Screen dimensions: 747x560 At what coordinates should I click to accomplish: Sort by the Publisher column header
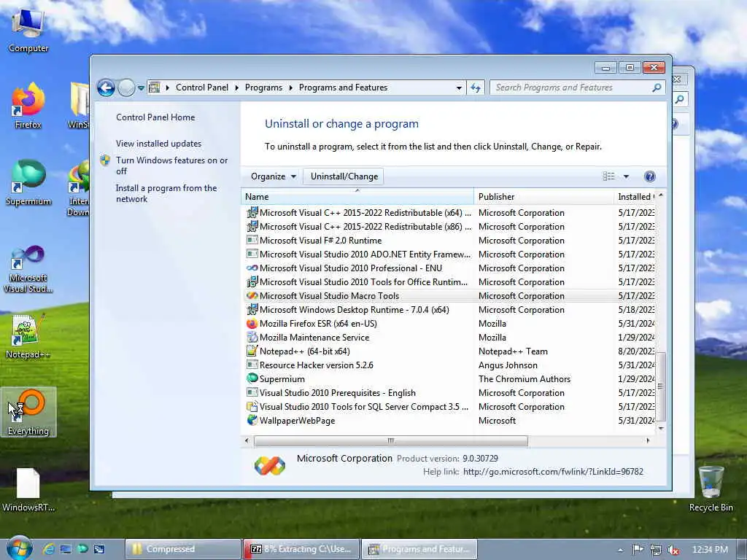[x=544, y=197]
